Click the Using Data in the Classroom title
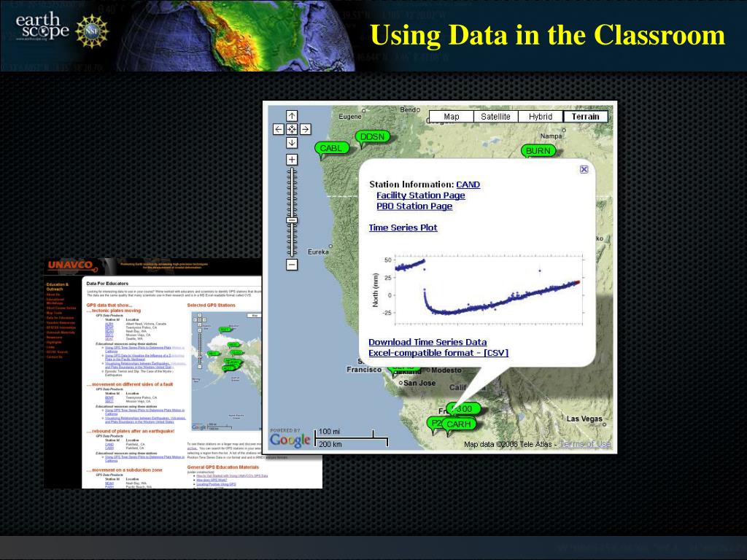Image resolution: width=747 pixels, height=560 pixels. pos(547,35)
